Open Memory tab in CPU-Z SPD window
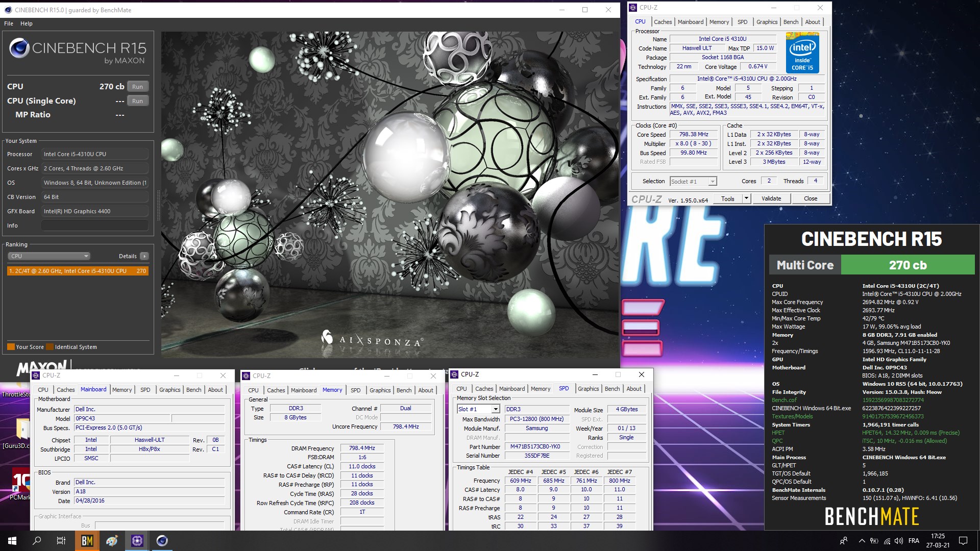The width and height of the screenshot is (980, 551). click(x=541, y=389)
